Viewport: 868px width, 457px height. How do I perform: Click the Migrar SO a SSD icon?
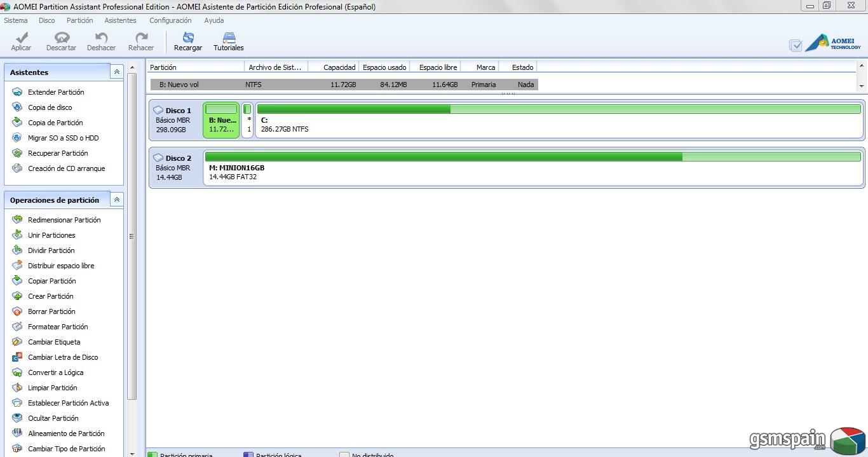(17, 138)
